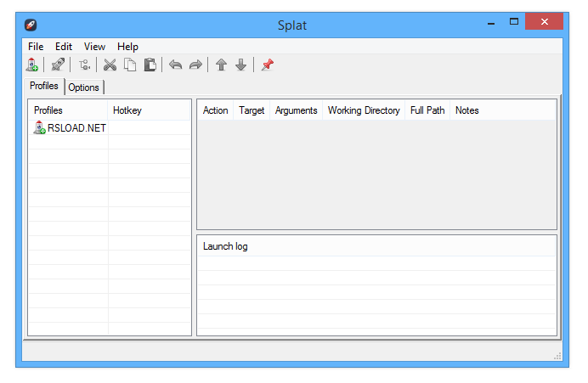Click the RSLOAD.NET profile icon
The height and width of the screenshot is (383, 588).
point(39,127)
